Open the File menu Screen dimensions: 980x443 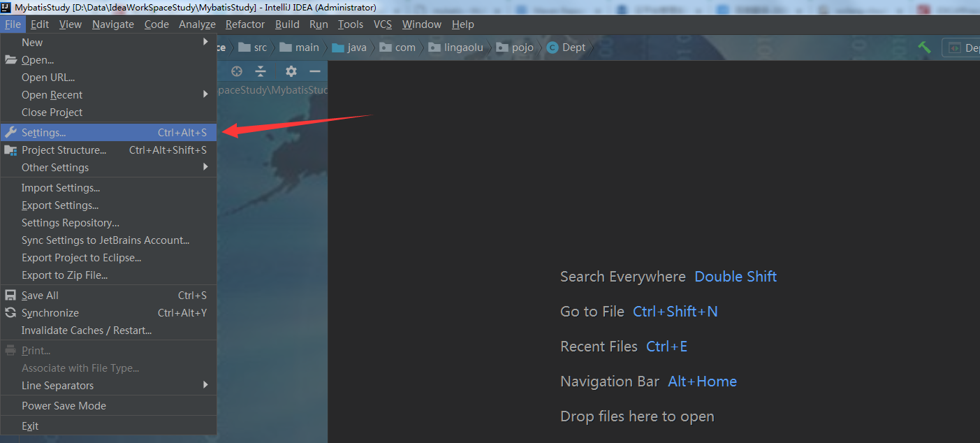[13, 24]
